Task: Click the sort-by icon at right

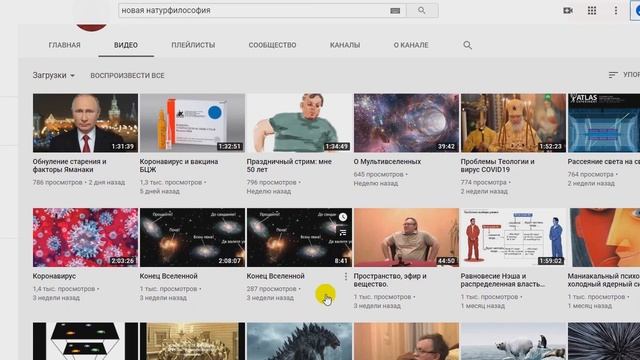Action: click(613, 75)
